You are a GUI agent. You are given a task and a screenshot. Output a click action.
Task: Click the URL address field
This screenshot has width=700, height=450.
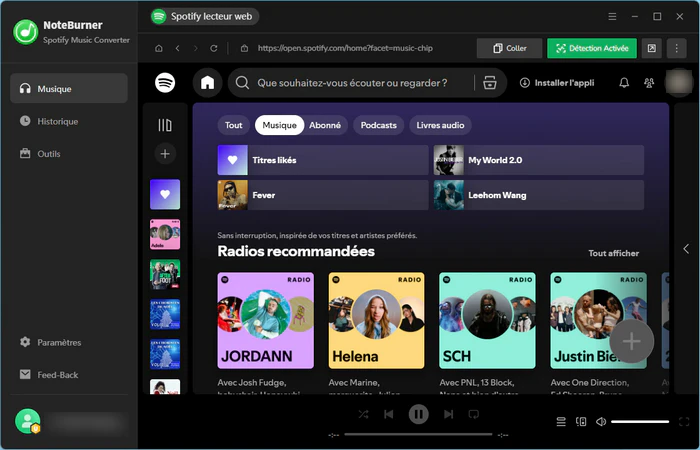[345, 48]
